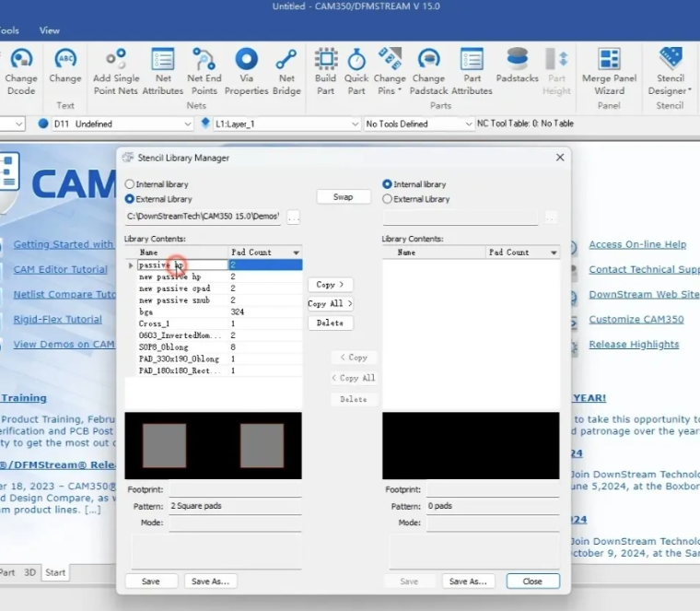Open Stencil Designer dropdown arrow
The height and width of the screenshot is (611, 700).
[690, 91]
